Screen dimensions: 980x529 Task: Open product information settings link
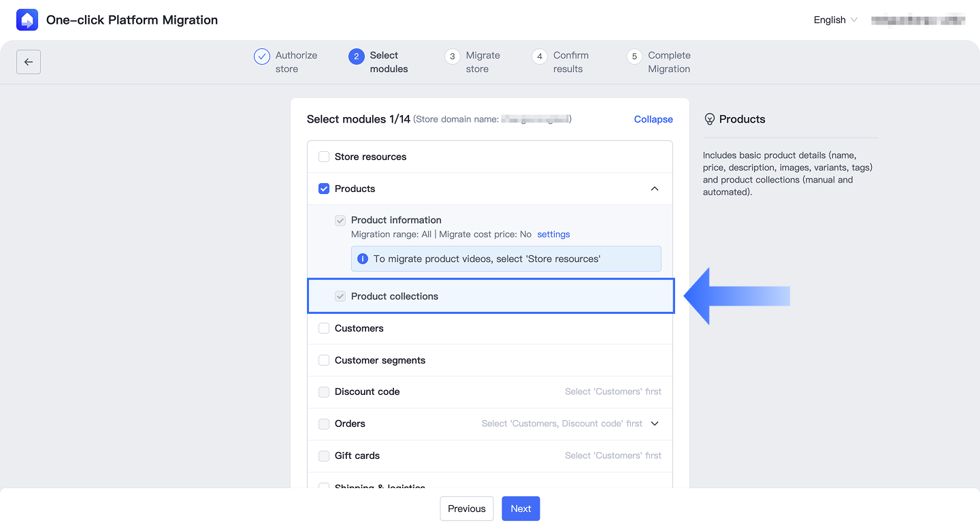click(x=554, y=234)
